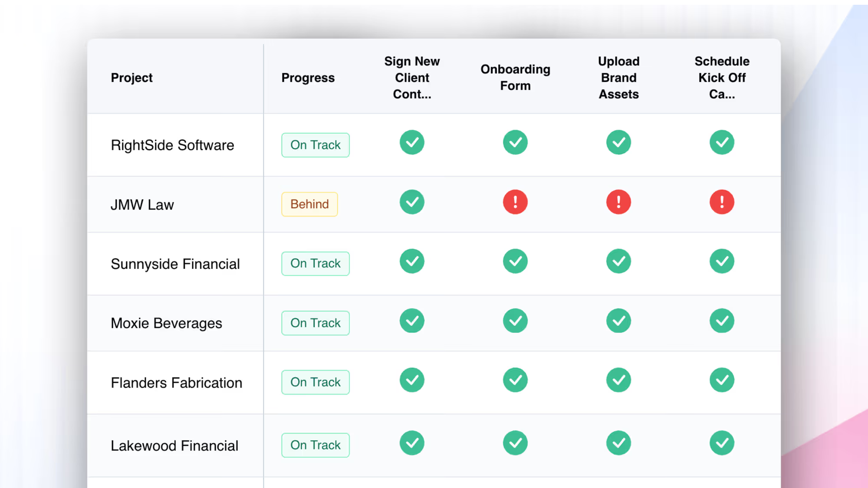Click Lakewood Financial's Sign New Client checkmark
This screenshot has height=488, width=868.
point(412,443)
